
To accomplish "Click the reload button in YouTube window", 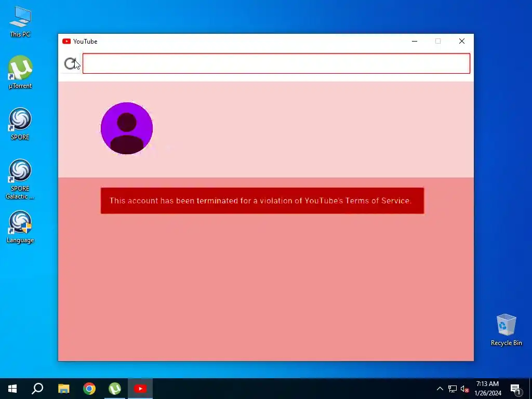I will [70, 63].
